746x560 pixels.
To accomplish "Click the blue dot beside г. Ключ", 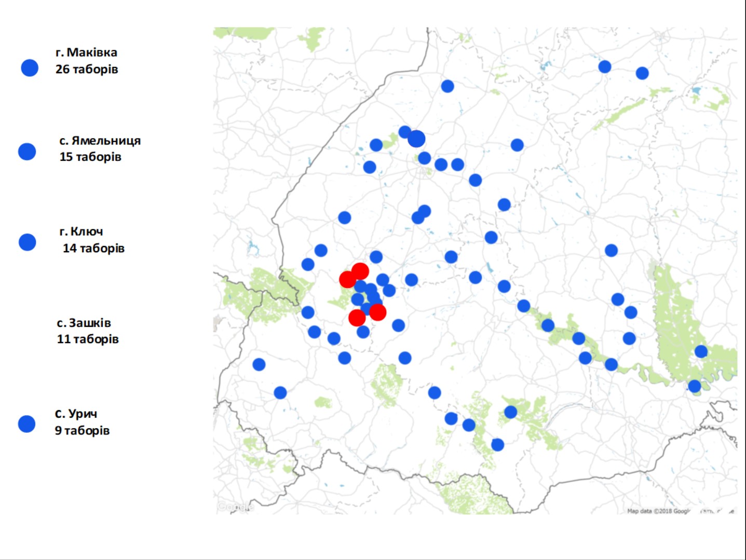I will click(x=28, y=242).
